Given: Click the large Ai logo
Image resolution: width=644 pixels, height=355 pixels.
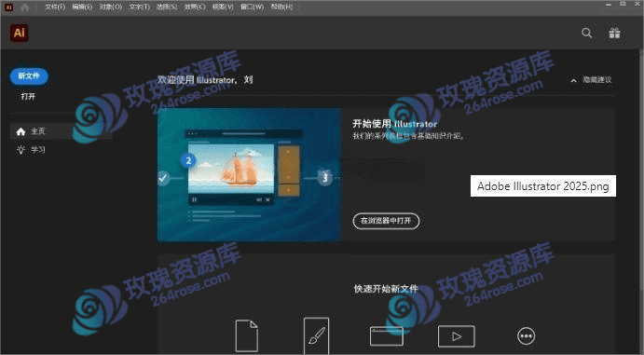Looking at the screenshot, I should coord(20,33).
